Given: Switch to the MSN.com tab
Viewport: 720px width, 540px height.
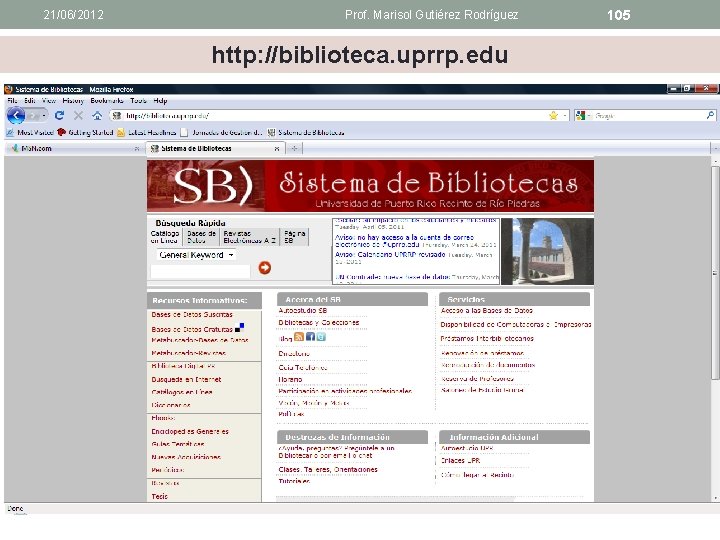Looking at the screenshot, I should (x=75, y=148).
